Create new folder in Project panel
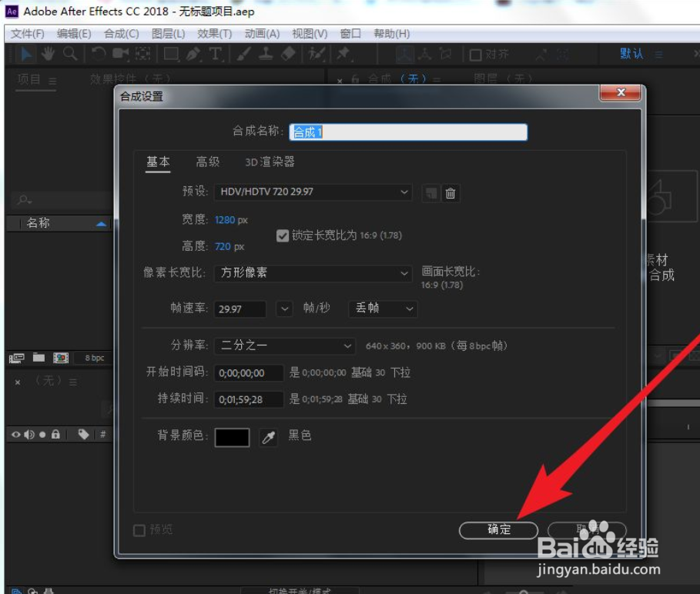The height and width of the screenshot is (594, 700). click(39, 357)
